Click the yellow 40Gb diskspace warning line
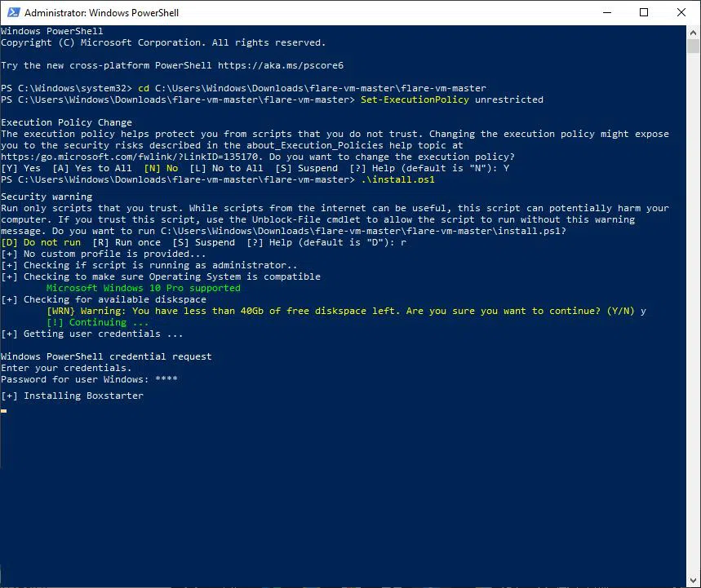 [340, 311]
